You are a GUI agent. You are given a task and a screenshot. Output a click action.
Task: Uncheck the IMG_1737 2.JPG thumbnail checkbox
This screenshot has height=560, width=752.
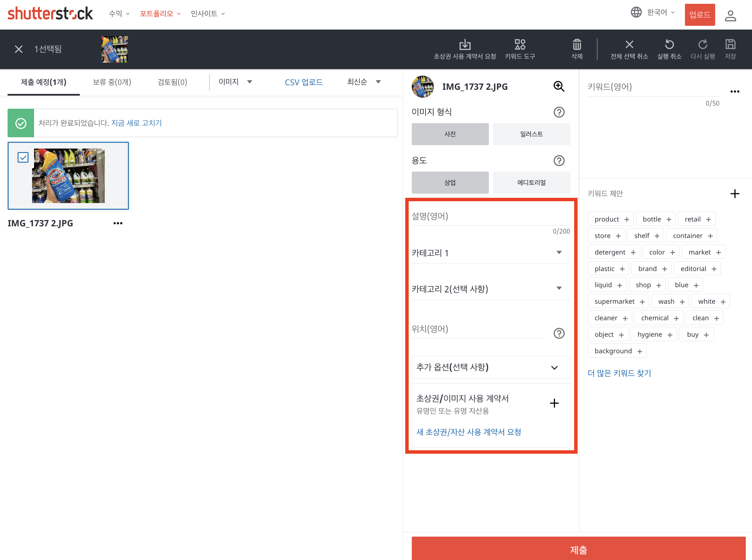[23, 157]
